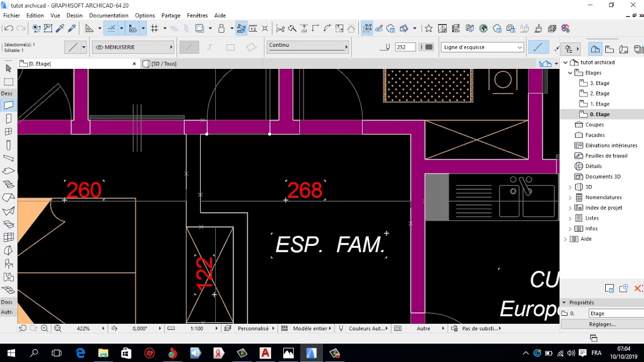The width and height of the screenshot is (644, 362).
Task: Select the Wall tool in toolbox
Action: click(9, 106)
